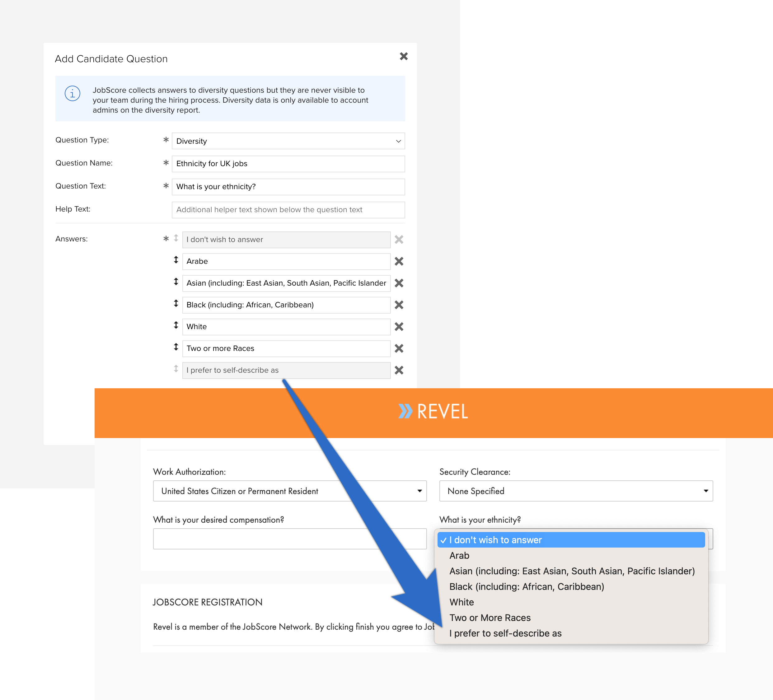The image size is (773, 700).
Task: Select 'Two or More Races' from ethnicity list
Action: click(490, 618)
